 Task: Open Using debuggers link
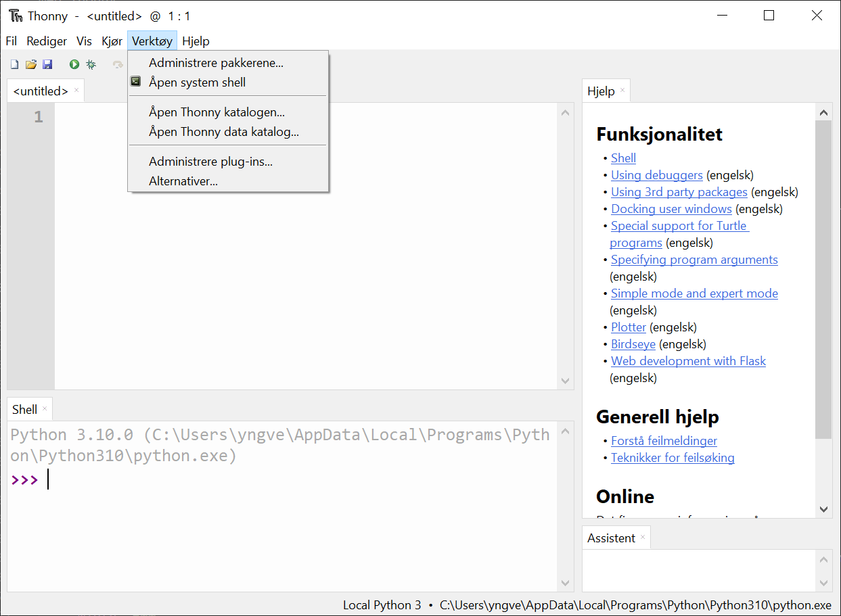pos(656,175)
